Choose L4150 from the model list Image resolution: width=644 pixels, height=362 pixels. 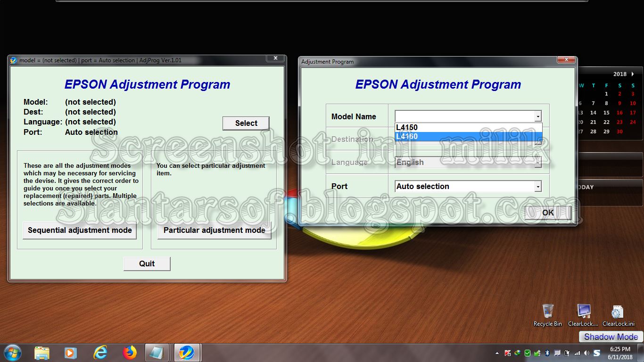[x=469, y=127]
